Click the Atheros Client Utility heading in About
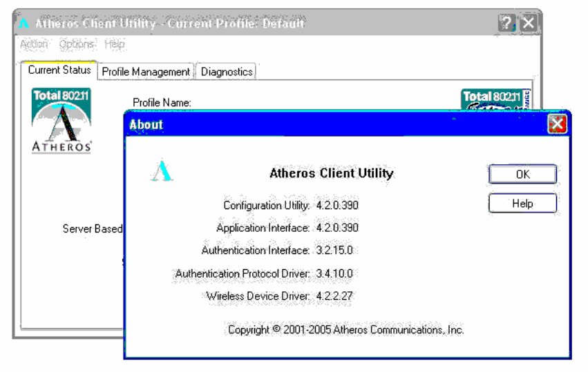The width and height of the screenshot is (588, 372). [332, 173]
